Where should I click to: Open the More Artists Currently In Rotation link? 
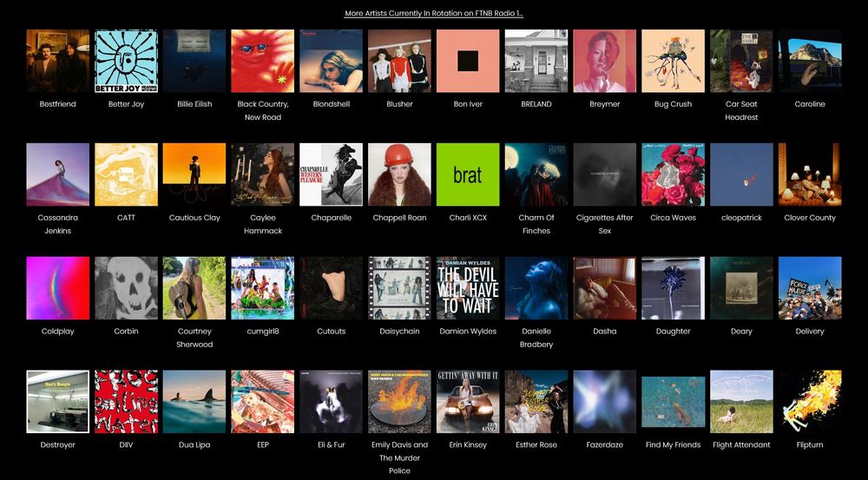point(433,13)
